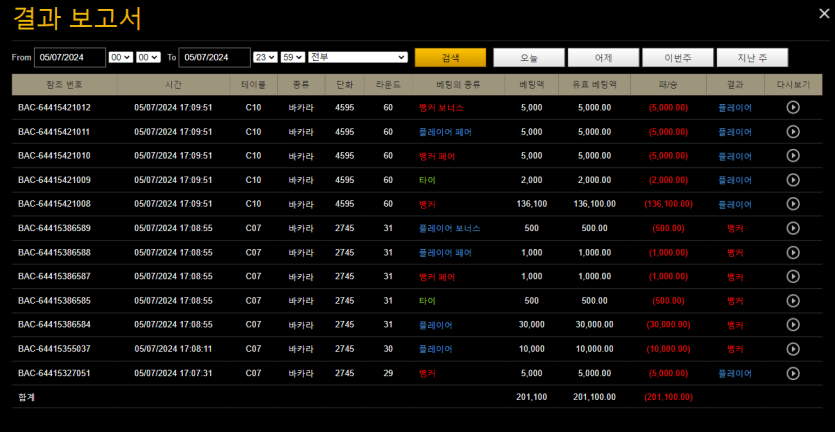Viewport: 835px width, 432px height.
Task: Select reference number BAC-64415421012
Action: click(x=54, y=108)
